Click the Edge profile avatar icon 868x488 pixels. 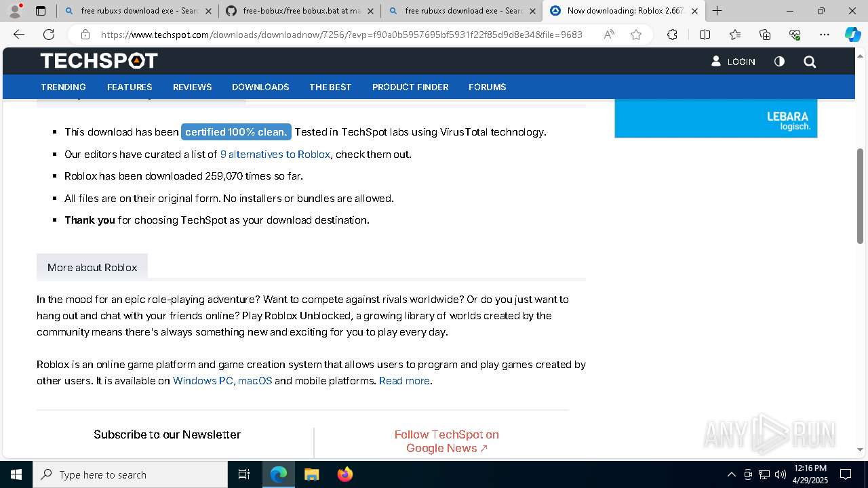pyautogui.click(x=15, y=11)
